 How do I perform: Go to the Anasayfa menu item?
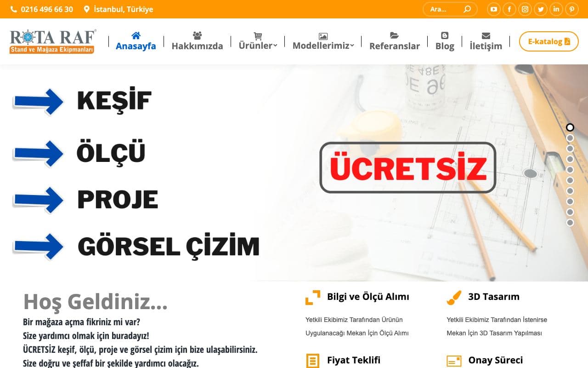[136, 41]
